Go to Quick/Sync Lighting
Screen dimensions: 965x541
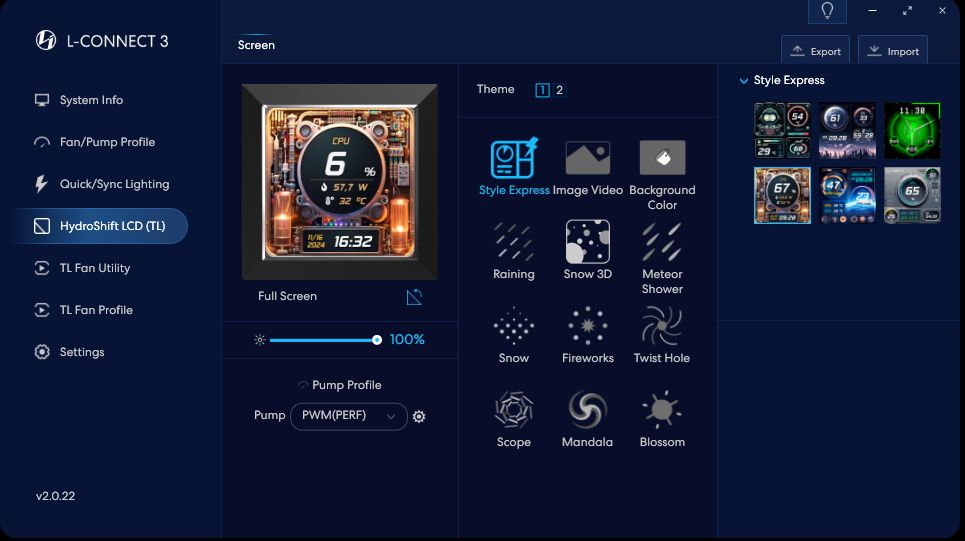(114, 184)
